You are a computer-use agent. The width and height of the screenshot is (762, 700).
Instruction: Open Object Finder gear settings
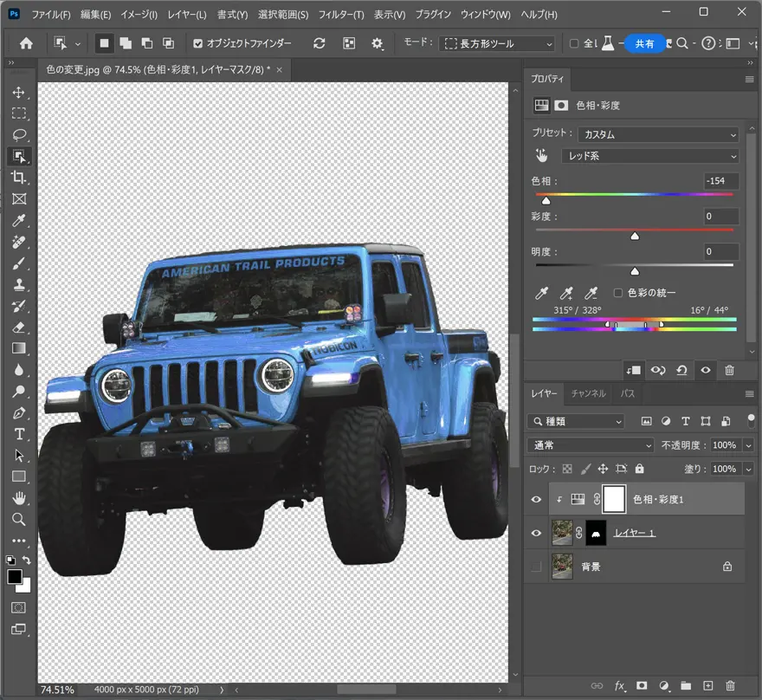point(378,43)
